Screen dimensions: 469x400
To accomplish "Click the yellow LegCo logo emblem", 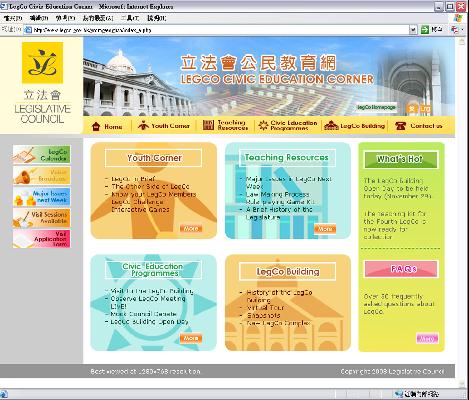I will pos(42,63).
